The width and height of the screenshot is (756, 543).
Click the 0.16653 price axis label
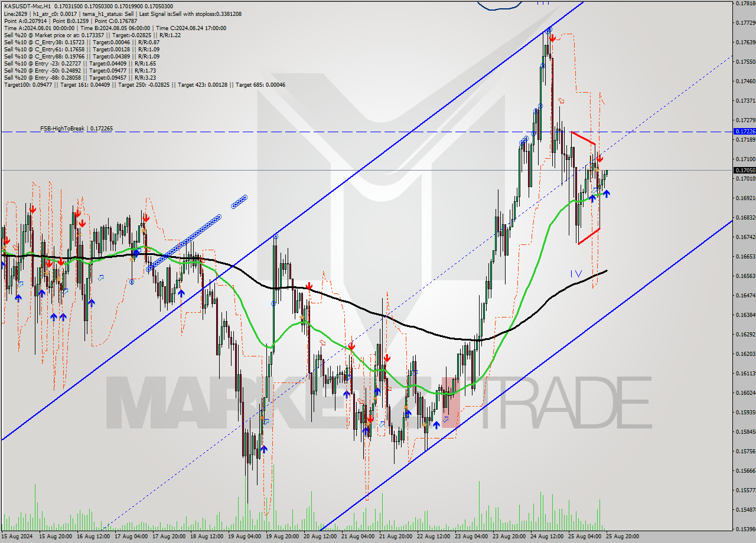(746, 256)
